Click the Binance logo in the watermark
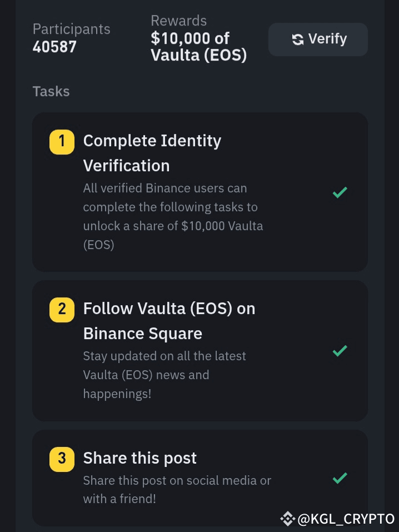Viewport: 399px width, 532px height. coord(287,519)
